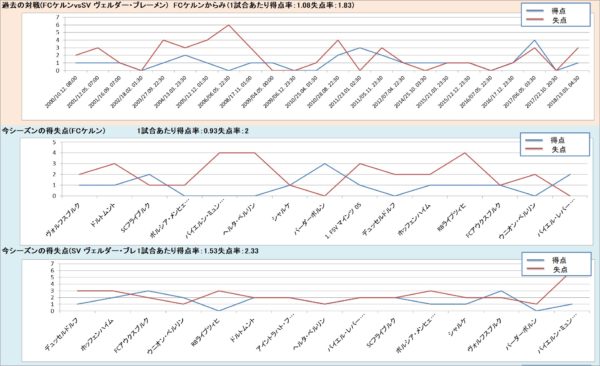
Task: Select the middle chart title "今シーズンの得失点(FCケルン)"
Action: click(54, 131)
